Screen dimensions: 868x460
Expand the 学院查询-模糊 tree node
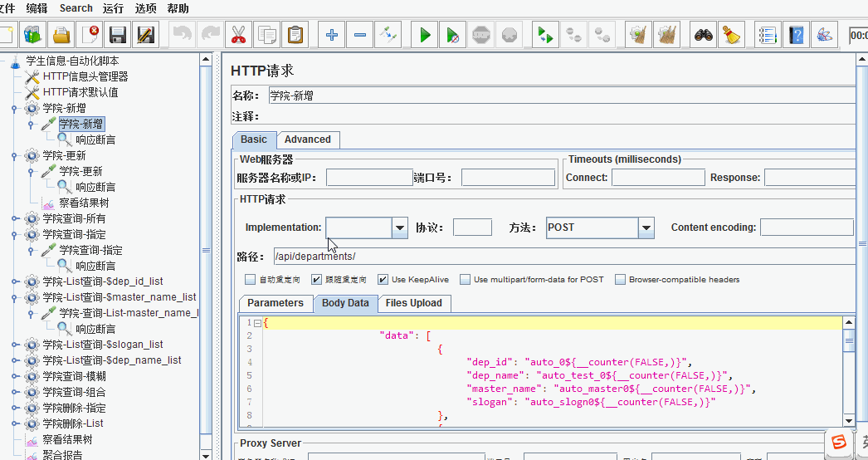click(14, 376)
